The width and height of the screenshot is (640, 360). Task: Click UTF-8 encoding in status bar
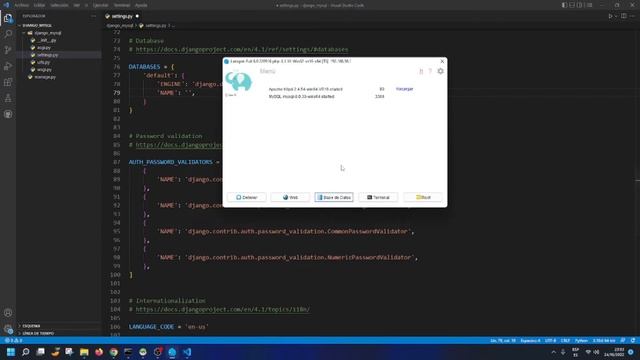point(551,340)
